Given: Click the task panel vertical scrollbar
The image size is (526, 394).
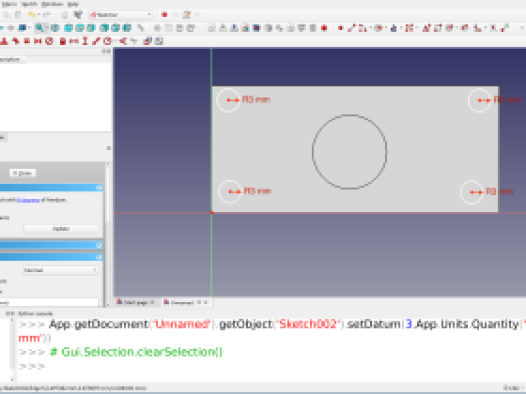Looking at the screenshot, I should (108, 235).
